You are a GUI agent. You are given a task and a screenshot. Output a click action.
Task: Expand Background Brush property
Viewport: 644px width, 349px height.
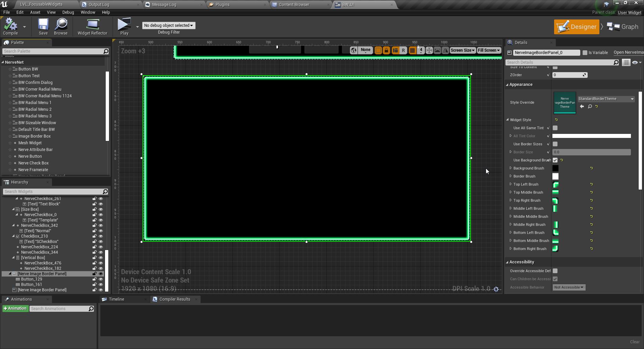coord(511,168)
